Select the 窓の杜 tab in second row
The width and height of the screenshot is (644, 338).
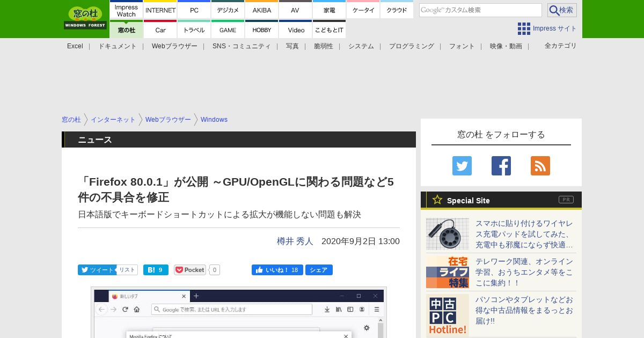click(x=126, y=30)
